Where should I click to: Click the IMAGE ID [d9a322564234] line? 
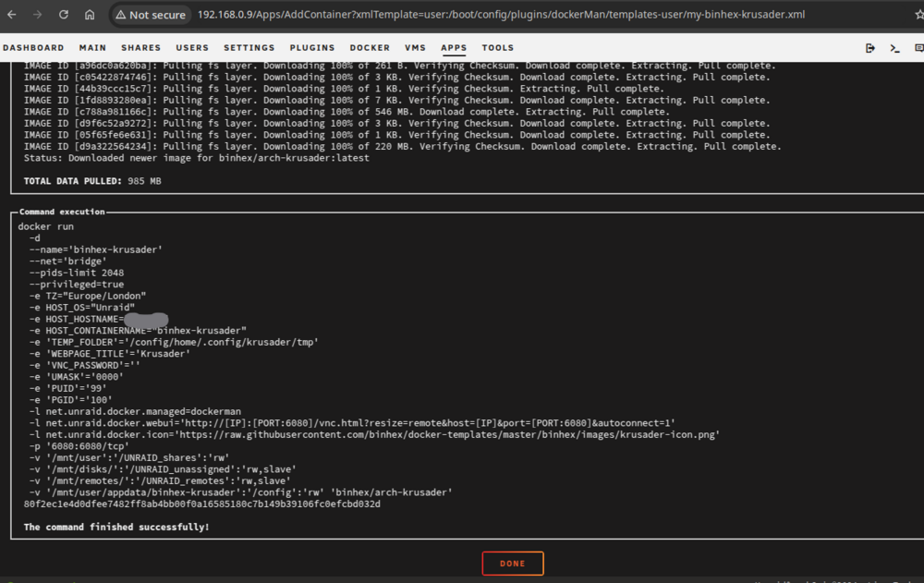(x=403, y=147)
